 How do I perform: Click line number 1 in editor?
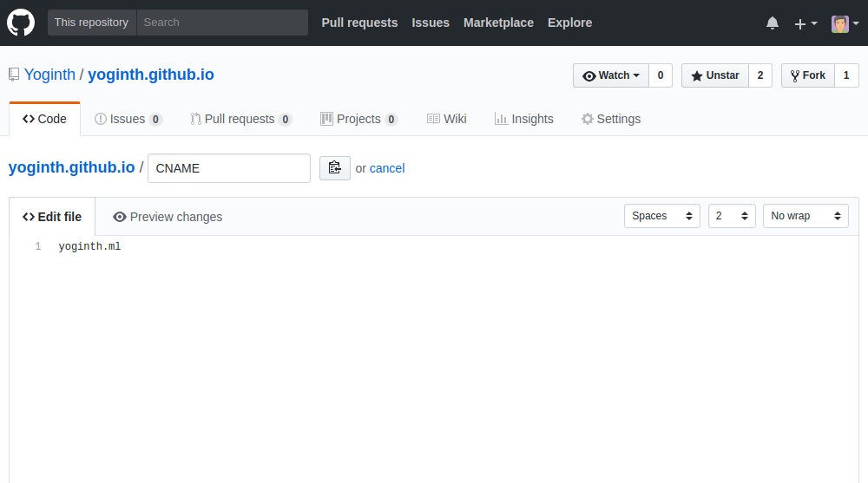coord(38,247)
